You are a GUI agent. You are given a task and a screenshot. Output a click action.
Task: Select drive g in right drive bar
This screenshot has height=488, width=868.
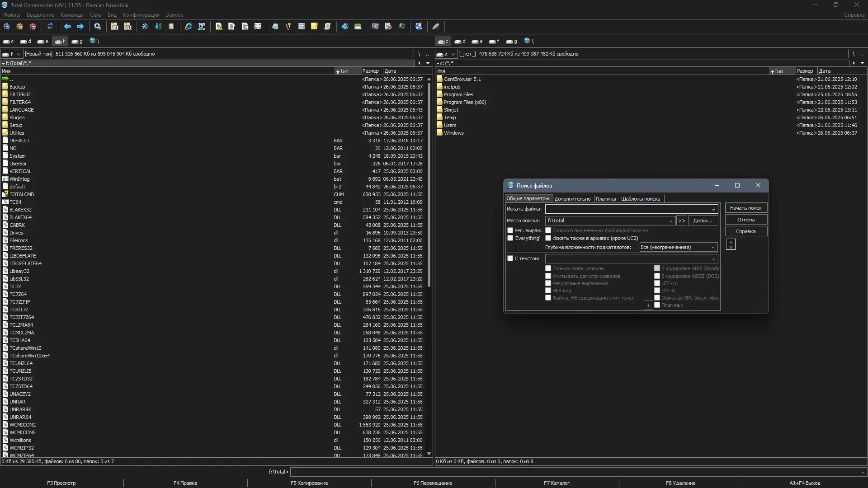pos(511,42)
